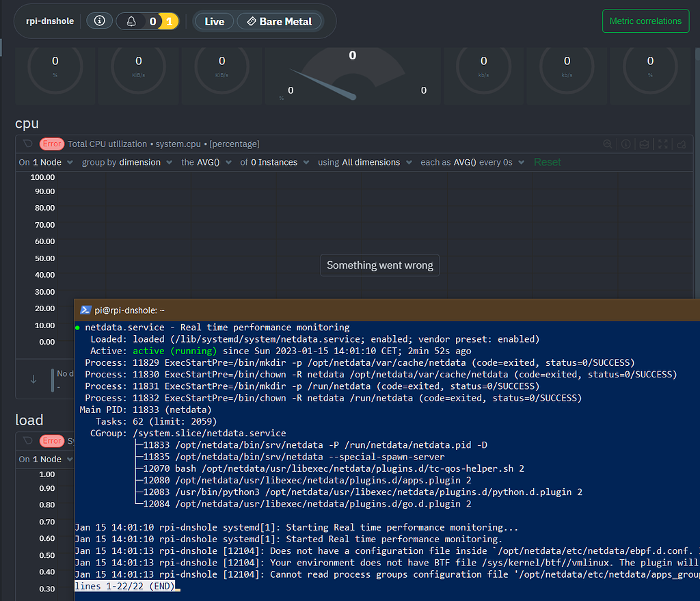Click the magnifier icon on the CPU chart header
The image size is (700, 601).
click(x=607, y=144)
